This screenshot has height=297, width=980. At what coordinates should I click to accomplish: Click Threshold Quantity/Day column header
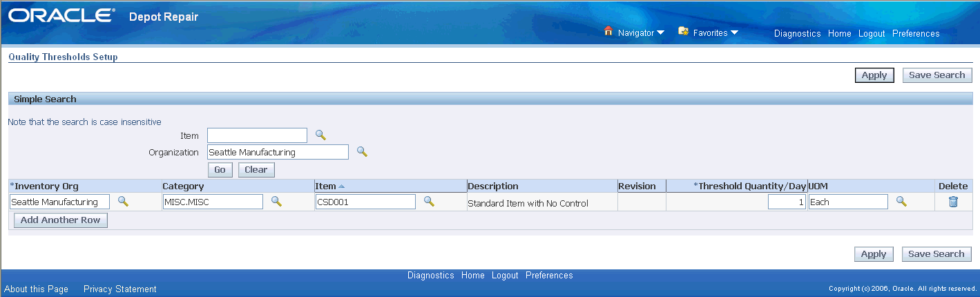pyautogui.click(x=750, y=186)
